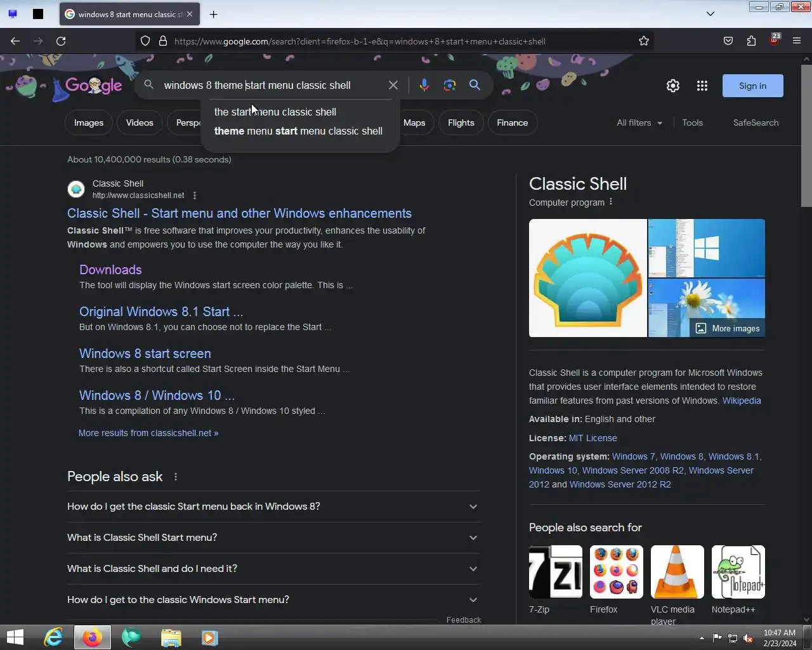Screen dimensions: 812x650
Task: Click the Sign in button
Action: [x=752, y=86]
